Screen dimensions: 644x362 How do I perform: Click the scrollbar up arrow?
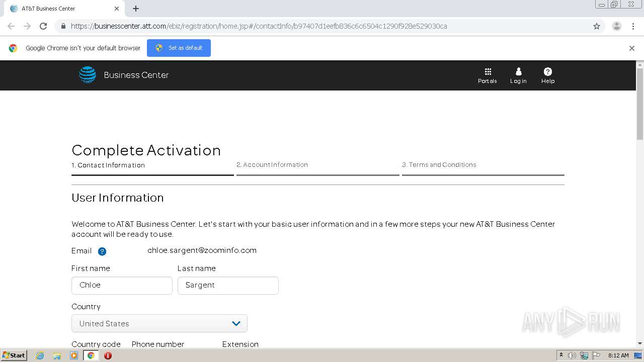pos(640,64)
